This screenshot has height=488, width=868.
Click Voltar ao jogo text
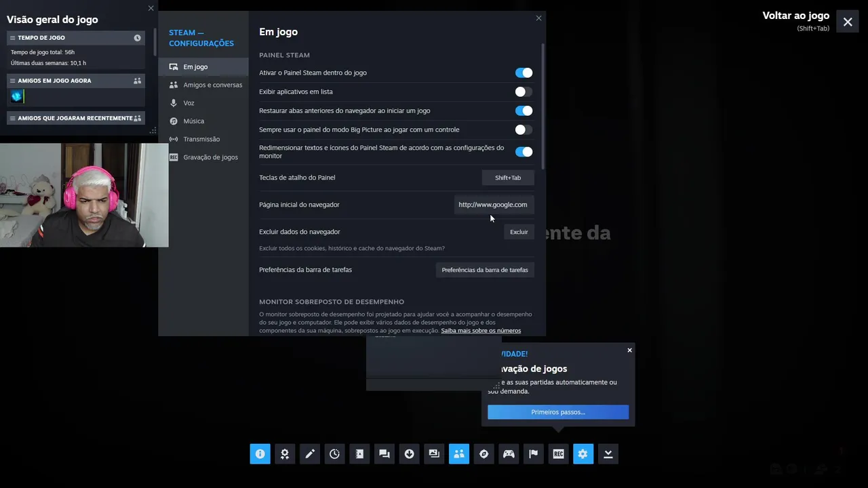coord(795,16)
